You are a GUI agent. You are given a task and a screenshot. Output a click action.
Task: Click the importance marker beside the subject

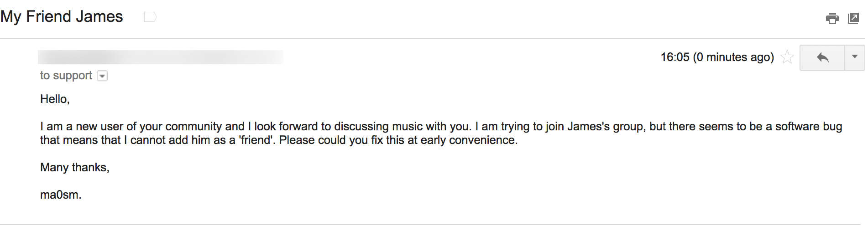coord(150,17)
